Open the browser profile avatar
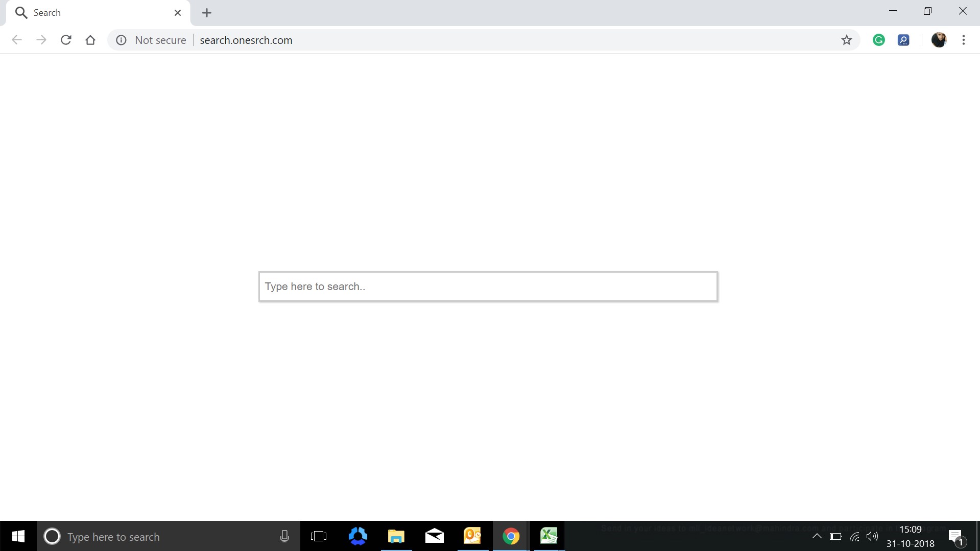 click(x=939, y=40)
